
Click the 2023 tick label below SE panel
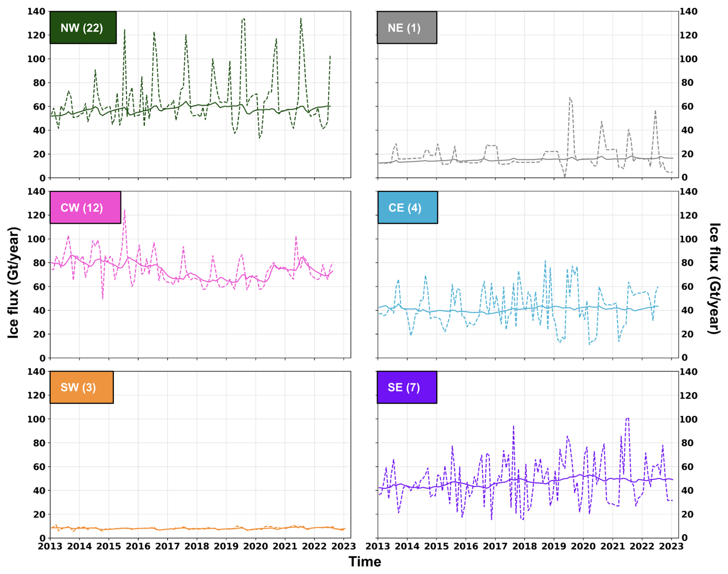click(671, 546)
